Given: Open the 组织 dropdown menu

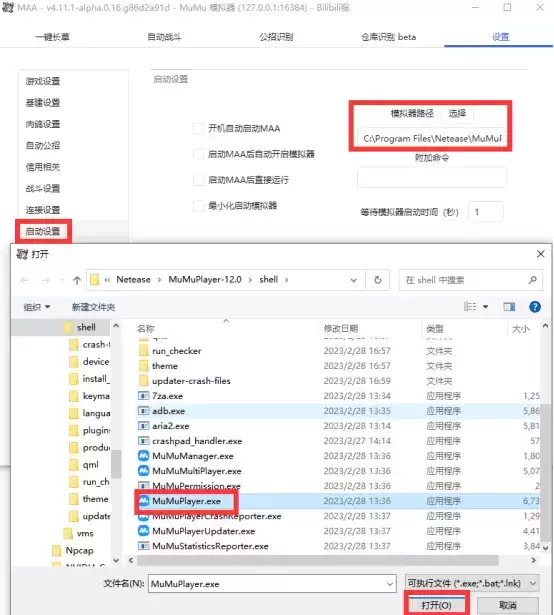Looking at the screenshot, I should pyautogui.click(x=37, y=307).
